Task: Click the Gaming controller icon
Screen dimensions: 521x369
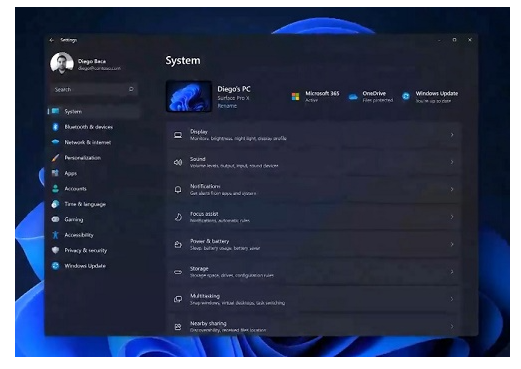Action: pyautogui.click(x=56, y=219)
